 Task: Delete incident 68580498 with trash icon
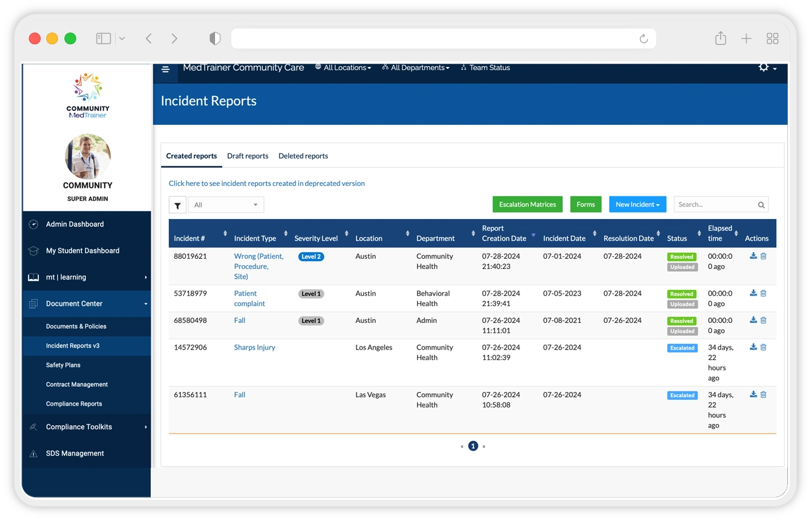click(x=763, y=320)
